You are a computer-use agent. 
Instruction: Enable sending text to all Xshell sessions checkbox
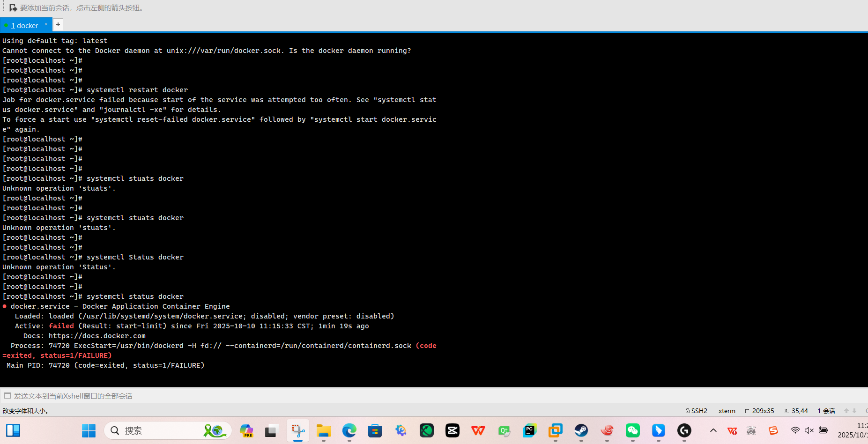tap(7, 396)
